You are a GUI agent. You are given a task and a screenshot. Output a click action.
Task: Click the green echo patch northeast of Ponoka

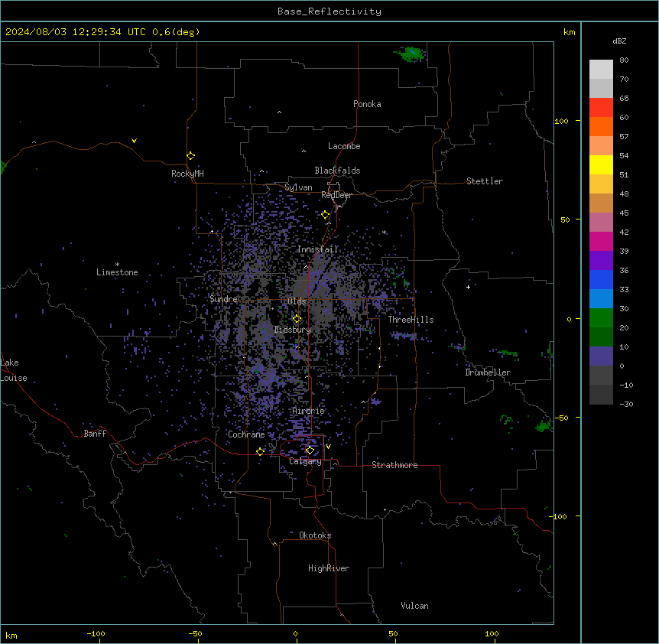411,54
